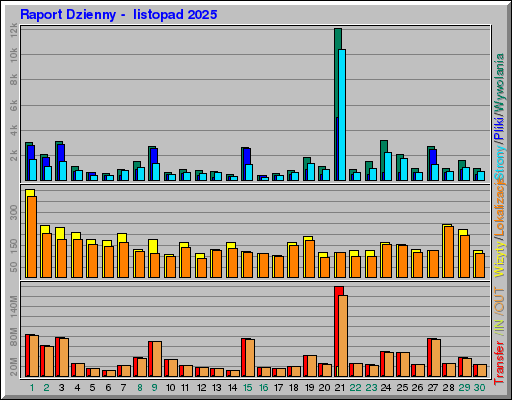
Task: Click day label '19' on the x-axis
Action: (310, 388)
